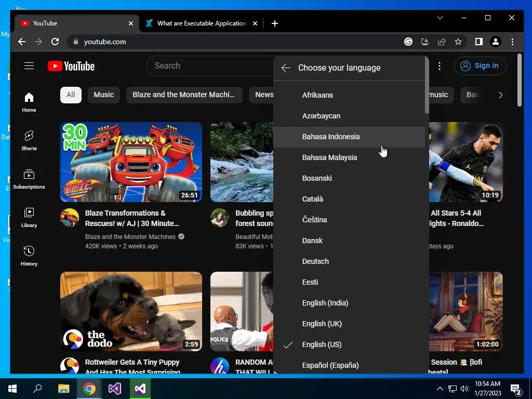Choose English (UK) language
Screen dimensions: 532x399
click(349, 324)
